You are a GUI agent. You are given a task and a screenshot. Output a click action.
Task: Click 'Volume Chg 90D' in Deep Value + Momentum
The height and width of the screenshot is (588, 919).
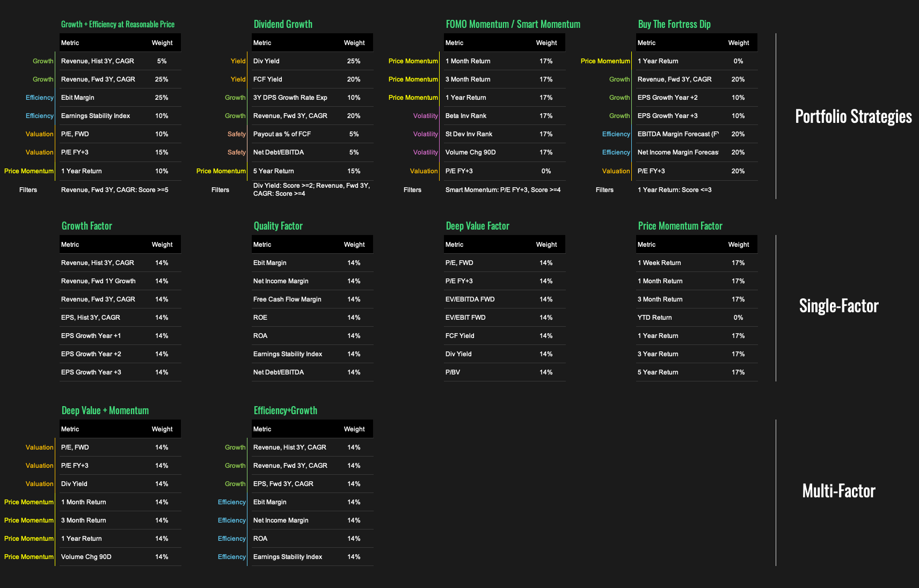(86, 557)
